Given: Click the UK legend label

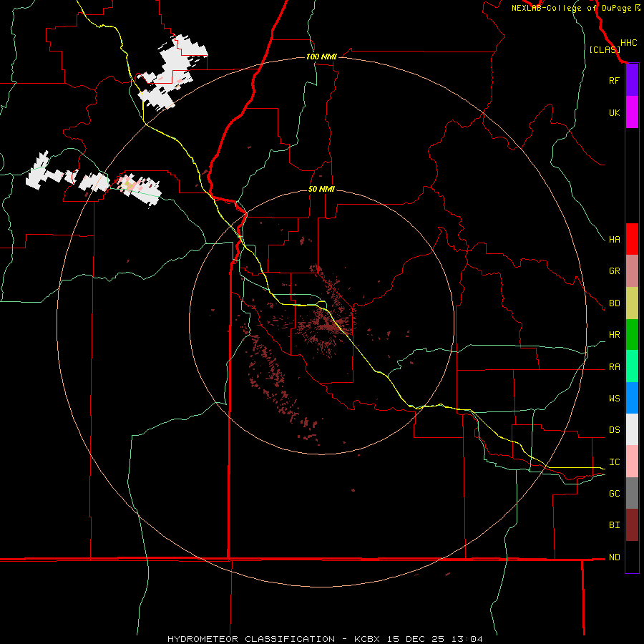Looking at the screenshot, I should tap(614, 112).
